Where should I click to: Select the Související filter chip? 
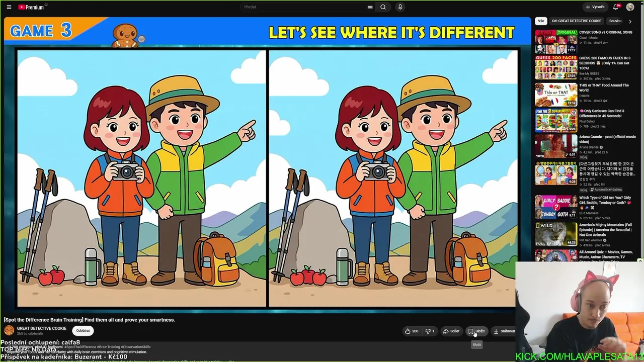click(615, 21)
